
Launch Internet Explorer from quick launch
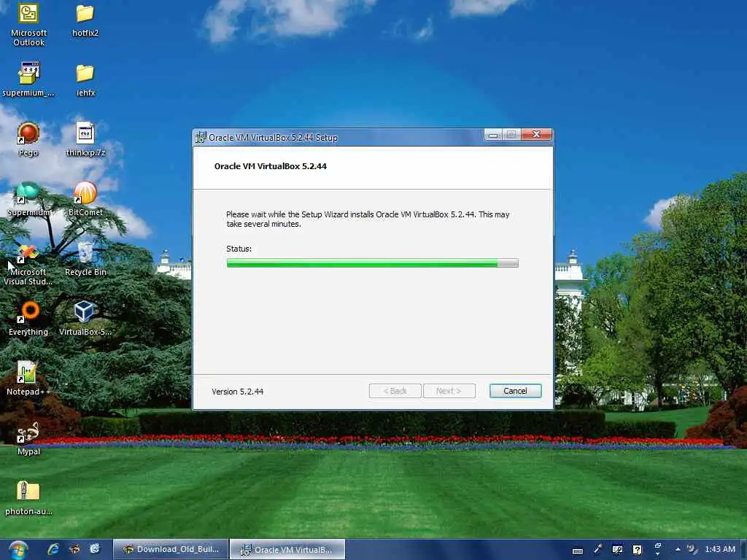click(53, 550)
